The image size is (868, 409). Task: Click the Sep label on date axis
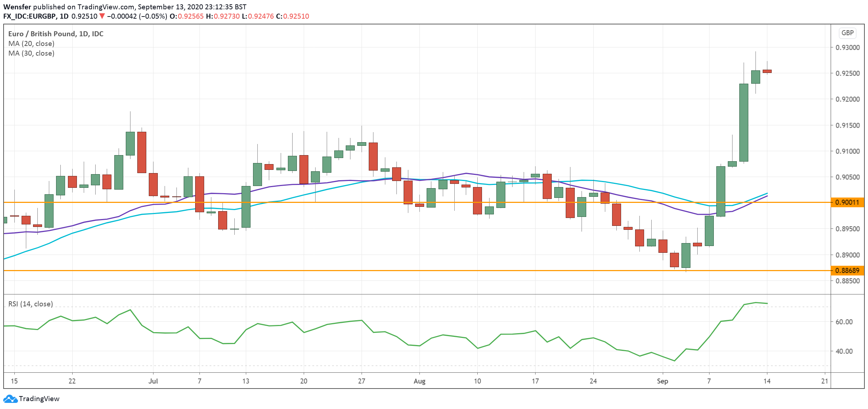(662, 381)
